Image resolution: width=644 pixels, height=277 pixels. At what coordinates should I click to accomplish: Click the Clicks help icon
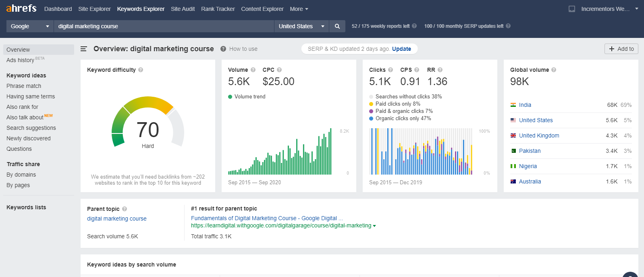point(391,70)
